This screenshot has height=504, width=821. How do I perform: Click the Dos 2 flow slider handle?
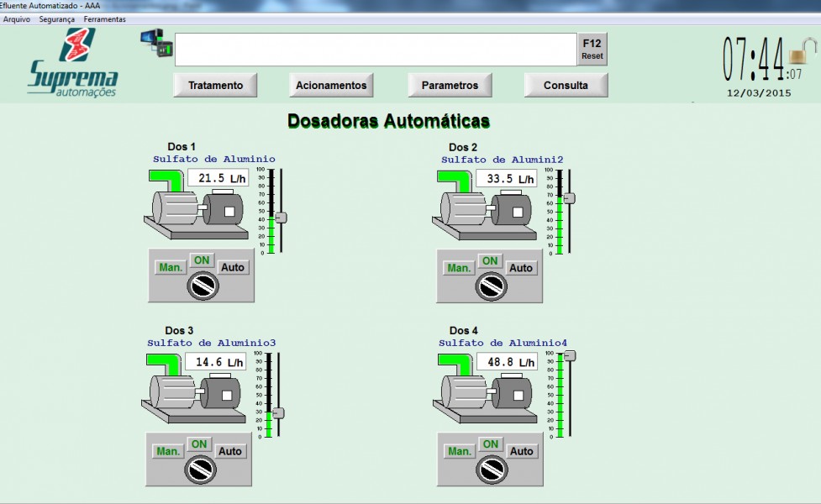569,198
